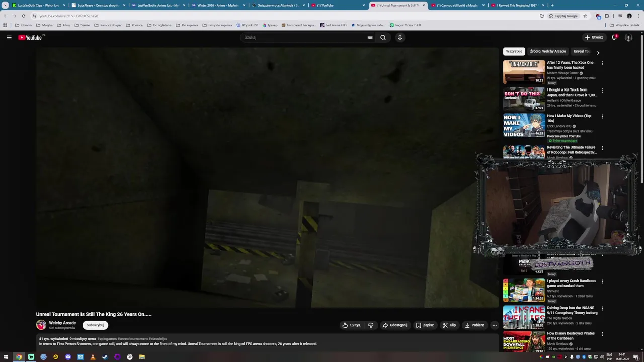Click the Utwórz create button
This screenshot has width=644, height=362.
pos(594,37)
